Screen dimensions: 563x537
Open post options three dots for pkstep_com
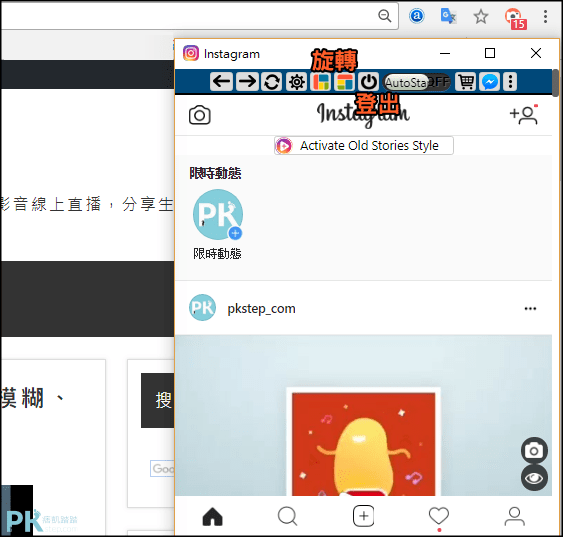pyautogui.click(x=530, y=308)
